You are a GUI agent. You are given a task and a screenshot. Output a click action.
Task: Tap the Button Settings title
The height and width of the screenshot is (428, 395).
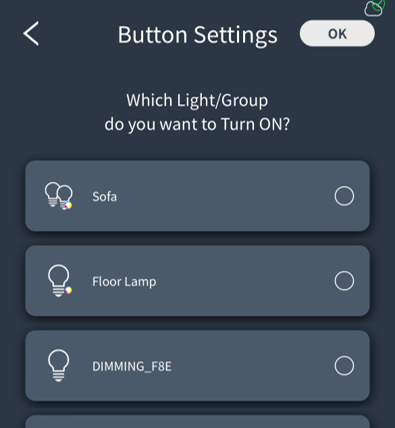[x=198, y=35]
